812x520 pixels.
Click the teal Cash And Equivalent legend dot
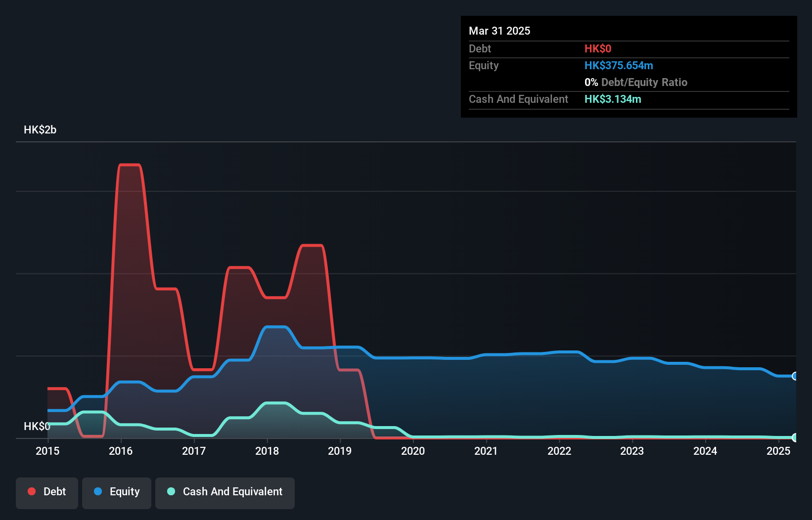(171, 491)
